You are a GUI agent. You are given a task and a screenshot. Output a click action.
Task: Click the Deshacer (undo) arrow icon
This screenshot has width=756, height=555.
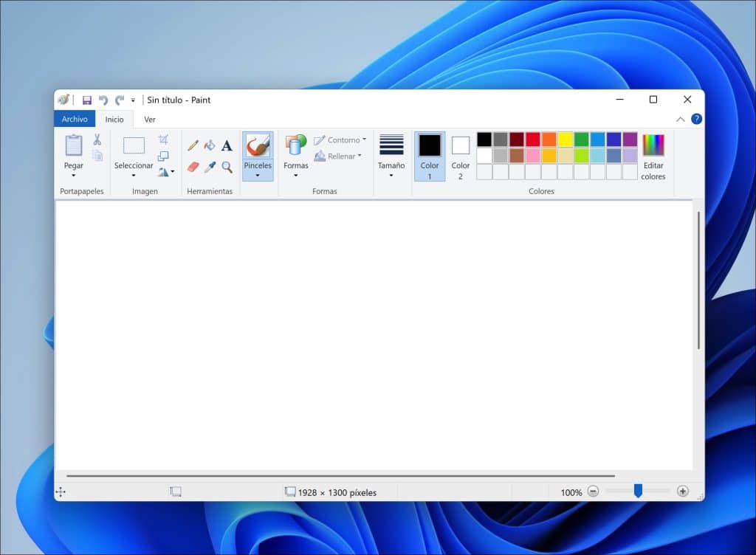[103, 99]
